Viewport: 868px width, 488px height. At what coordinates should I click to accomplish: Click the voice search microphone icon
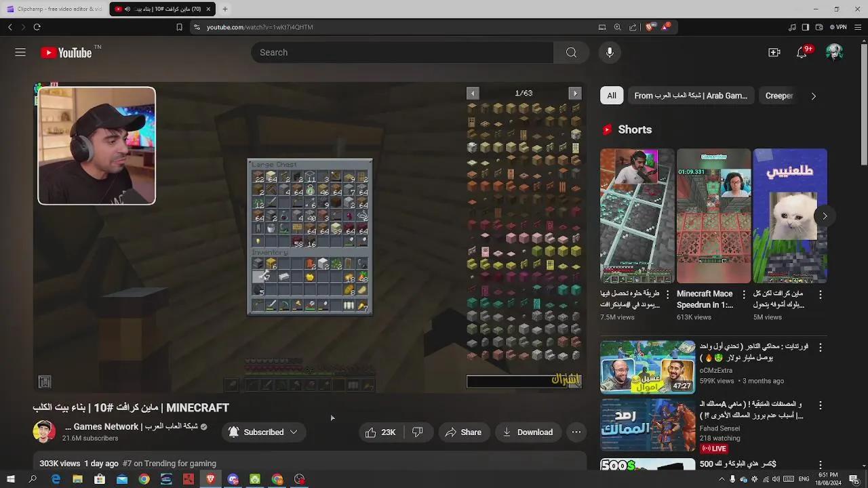click(x=609, y=52)
